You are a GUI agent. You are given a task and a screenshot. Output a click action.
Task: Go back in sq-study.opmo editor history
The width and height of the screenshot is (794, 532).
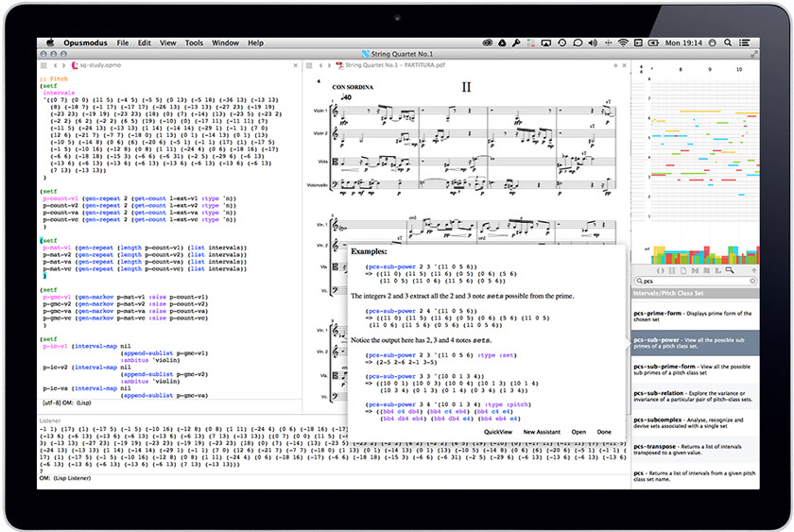[x=55, y=65]
